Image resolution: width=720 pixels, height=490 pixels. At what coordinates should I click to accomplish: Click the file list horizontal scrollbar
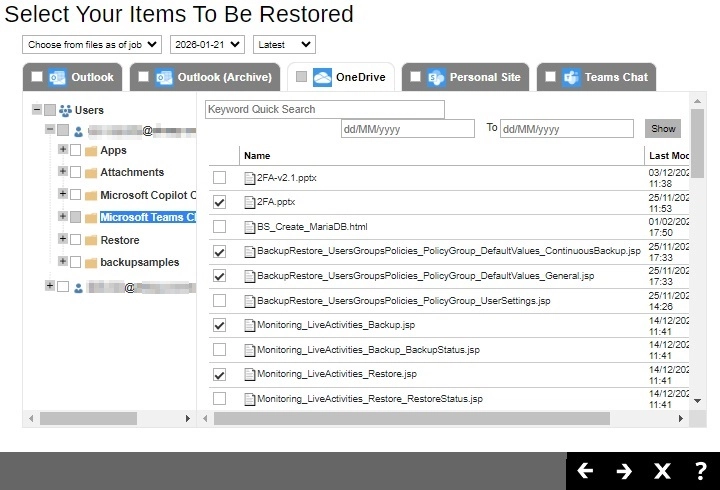[x=412, y=418]
